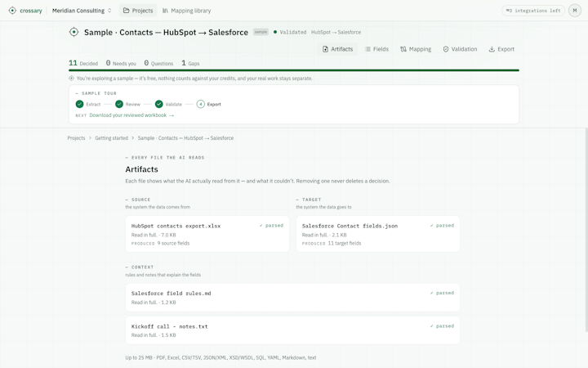
Task: Switch to the Mapping tab
Action: click(x=416, y=49)
